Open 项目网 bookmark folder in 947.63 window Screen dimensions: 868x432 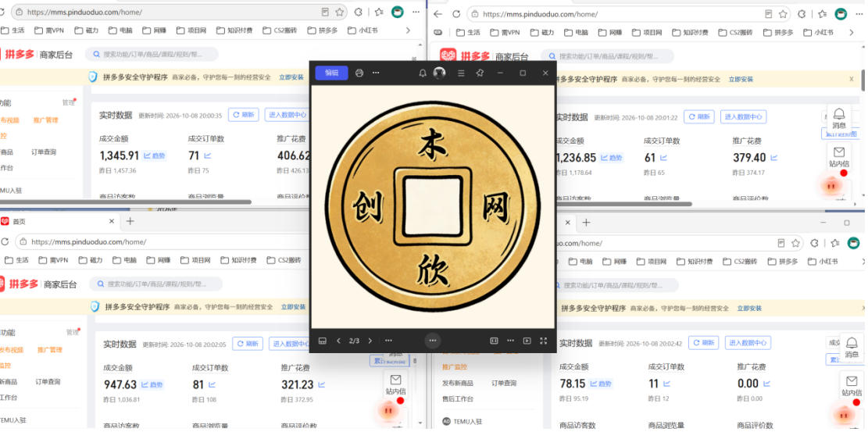tap(195, 260)
